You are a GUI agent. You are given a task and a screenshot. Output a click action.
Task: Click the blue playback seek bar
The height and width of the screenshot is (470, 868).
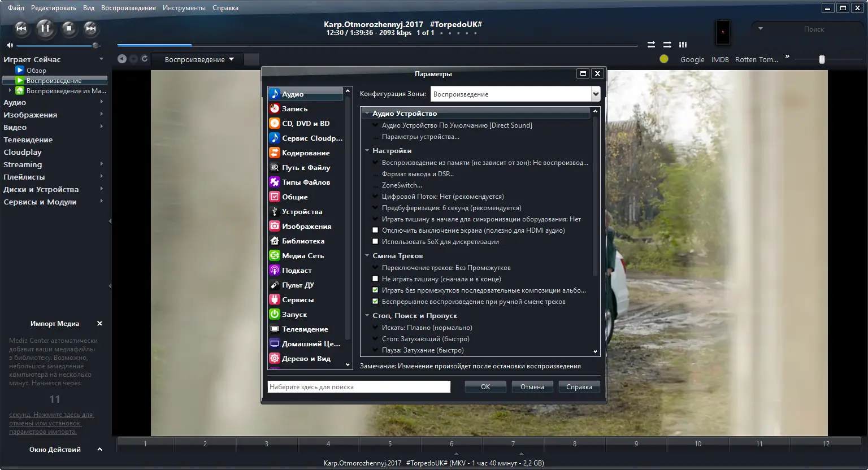377,45
